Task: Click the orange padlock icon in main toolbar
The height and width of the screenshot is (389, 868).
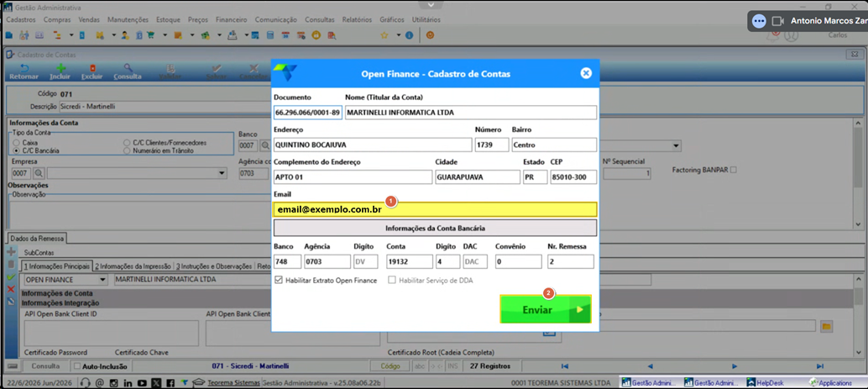Action: click(x=316, y=35)
